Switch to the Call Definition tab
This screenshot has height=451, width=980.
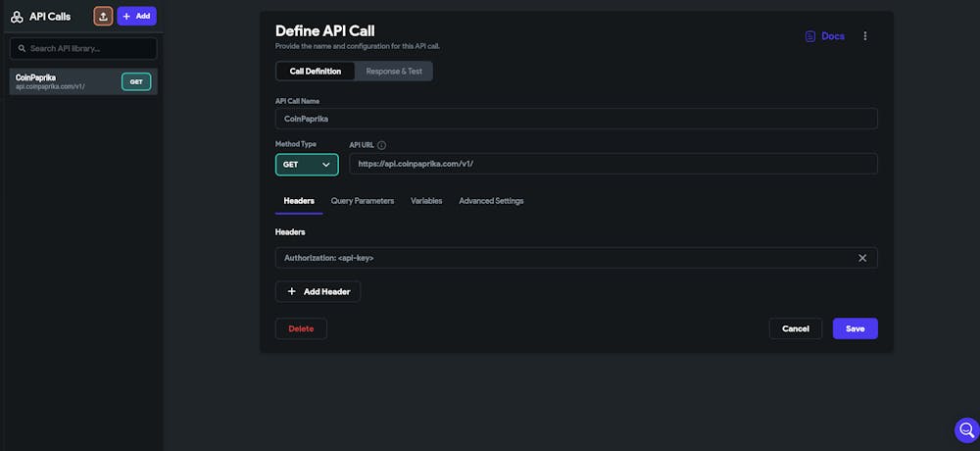click(315, 72)
